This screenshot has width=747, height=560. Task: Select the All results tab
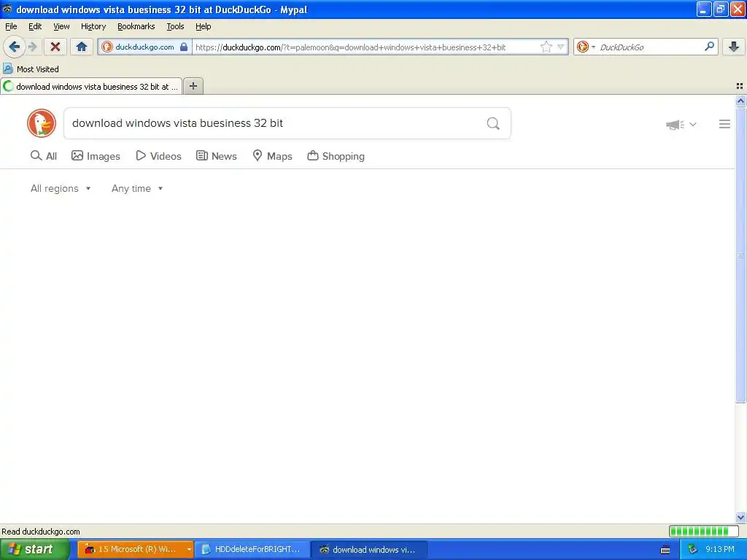[x=43, y=156]
